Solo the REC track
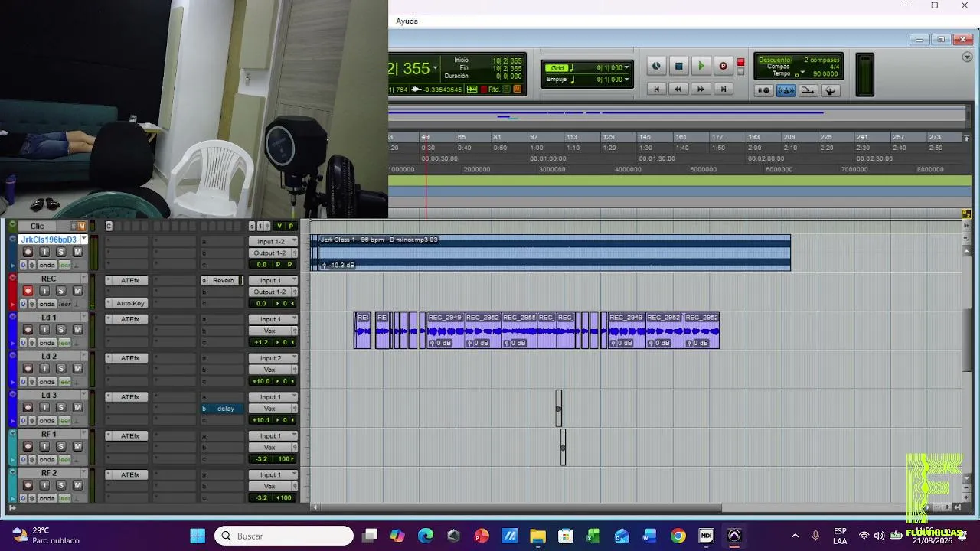Viewport: 980px width, 551px height. point(60,291)
